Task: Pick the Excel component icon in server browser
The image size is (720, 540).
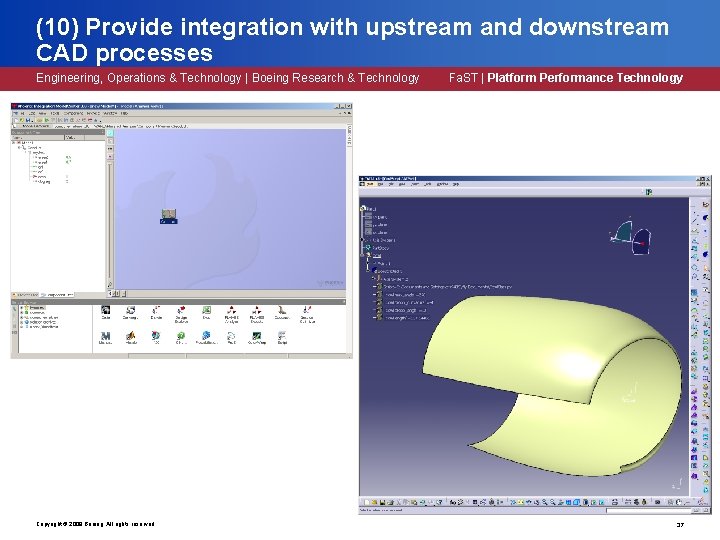Action: point(207,313)
